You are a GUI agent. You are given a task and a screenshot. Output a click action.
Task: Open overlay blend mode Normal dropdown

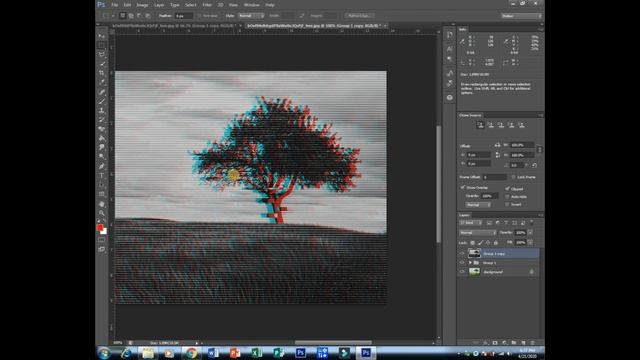[478, 204]
